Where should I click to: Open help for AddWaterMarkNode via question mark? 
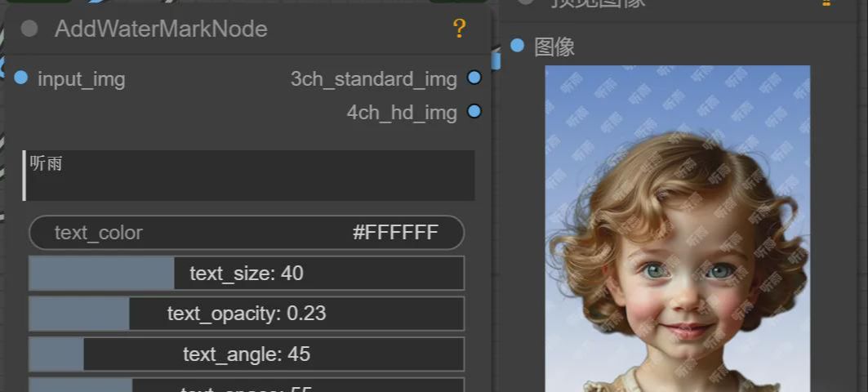point(459,29)
